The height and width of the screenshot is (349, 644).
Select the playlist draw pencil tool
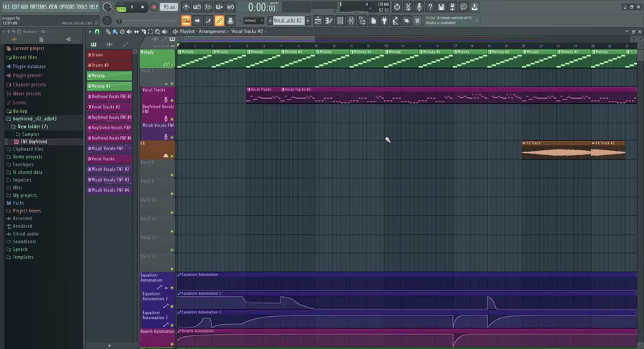click(x=107, y=31)
